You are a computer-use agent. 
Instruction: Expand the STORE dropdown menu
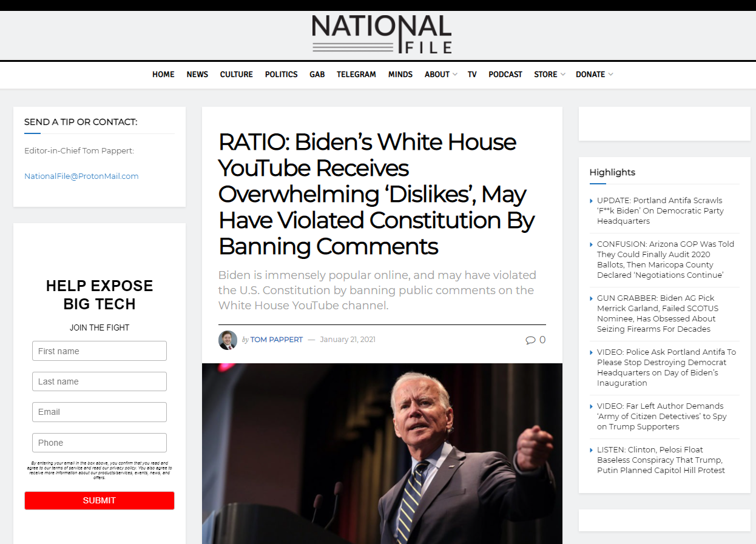pos(549,75)
